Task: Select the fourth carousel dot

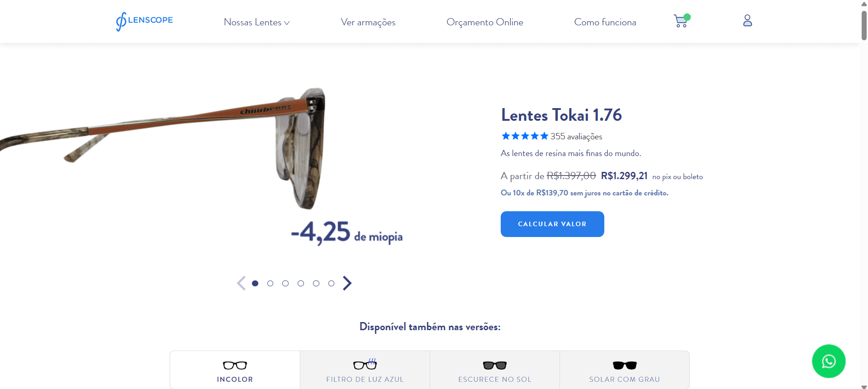Action: click(301, 283)
